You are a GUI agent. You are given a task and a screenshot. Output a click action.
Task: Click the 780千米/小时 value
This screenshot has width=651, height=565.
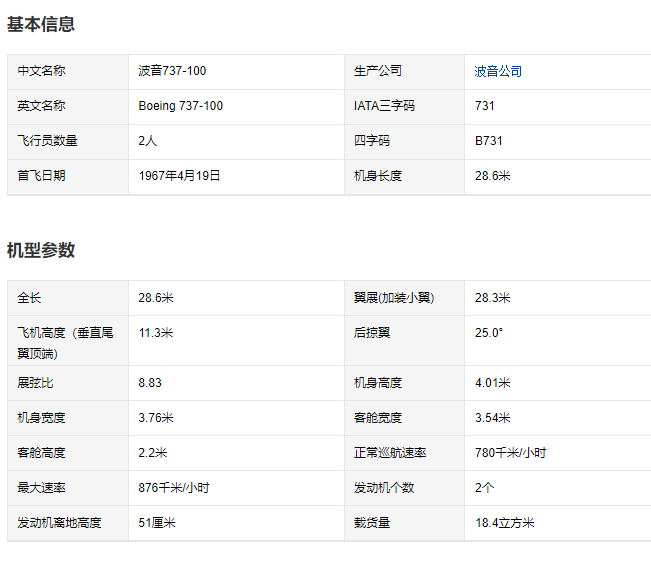click(x=511, y=452)
